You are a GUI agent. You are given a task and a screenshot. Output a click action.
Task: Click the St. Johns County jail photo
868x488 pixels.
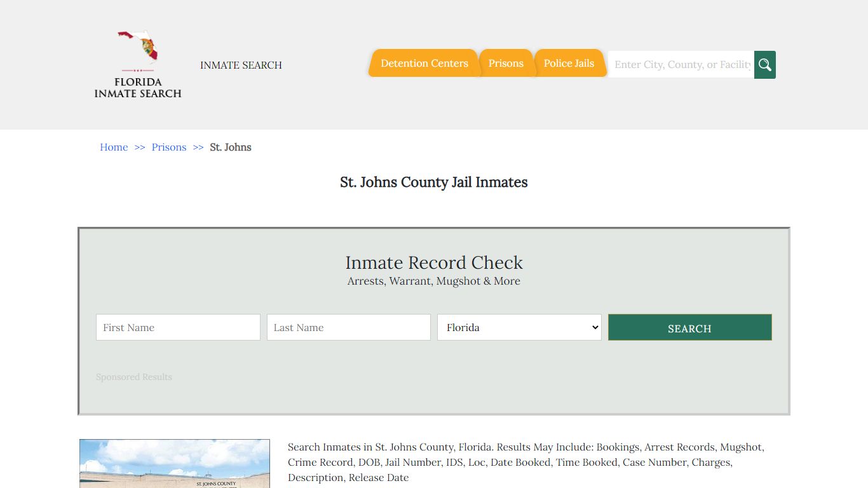(x=174, y=464)
